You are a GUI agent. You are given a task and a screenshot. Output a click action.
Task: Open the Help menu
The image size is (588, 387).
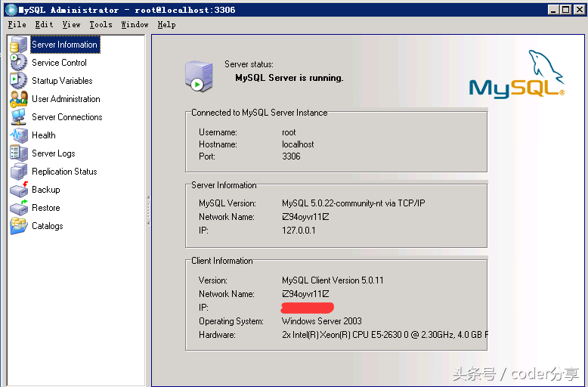(166, 24)
